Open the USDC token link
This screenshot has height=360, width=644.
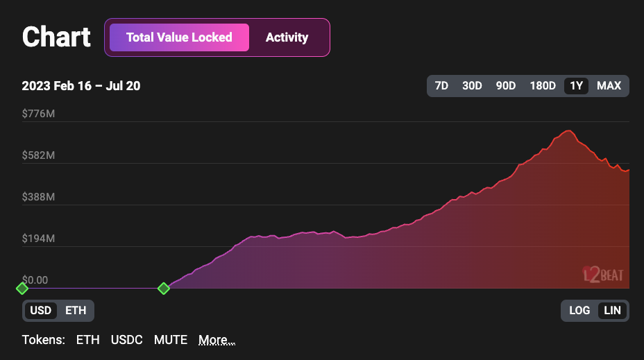click(127, 340)
